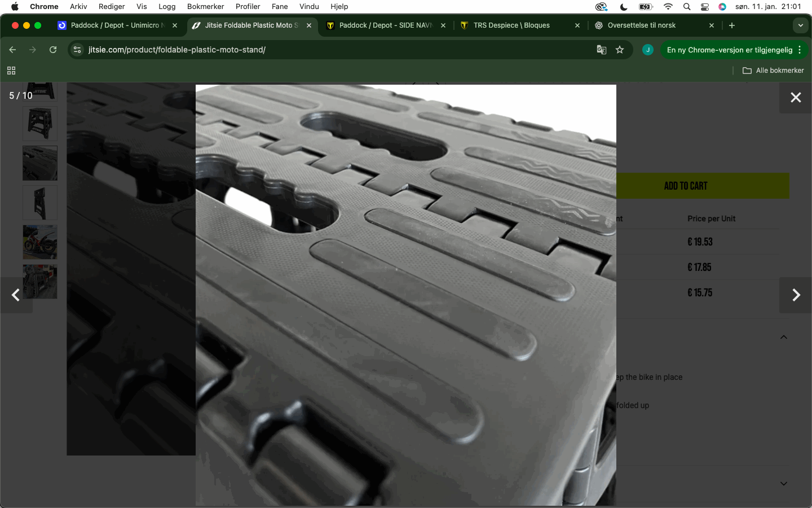The image size is (812, 508).
Task: Click the Google Translate icon in address bar
Action: (601, 50)
